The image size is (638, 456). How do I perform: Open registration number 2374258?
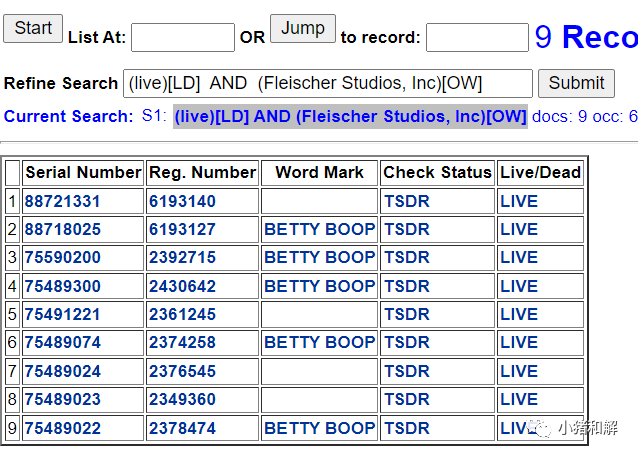(x=182, y=343)
